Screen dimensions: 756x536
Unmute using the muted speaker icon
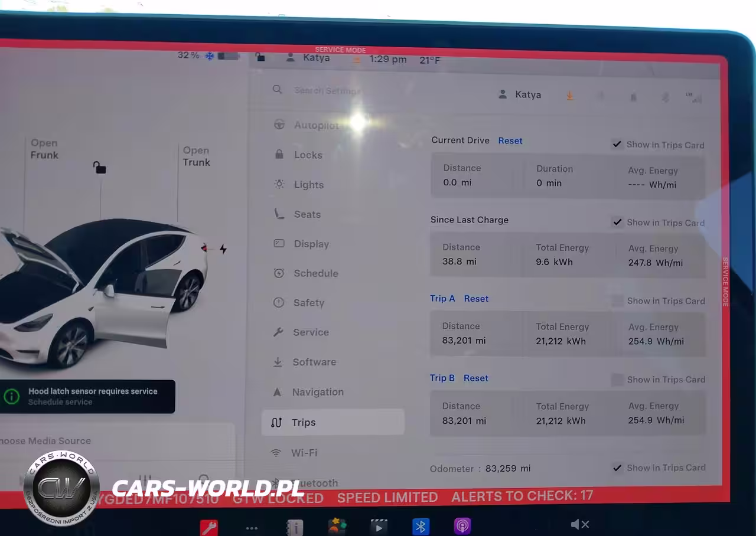click(x=579, y=524)
